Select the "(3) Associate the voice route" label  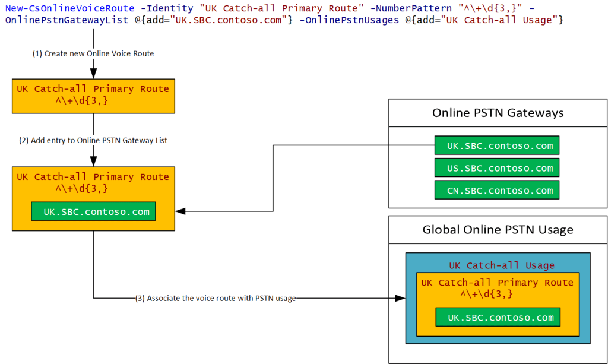click(215, 298)
